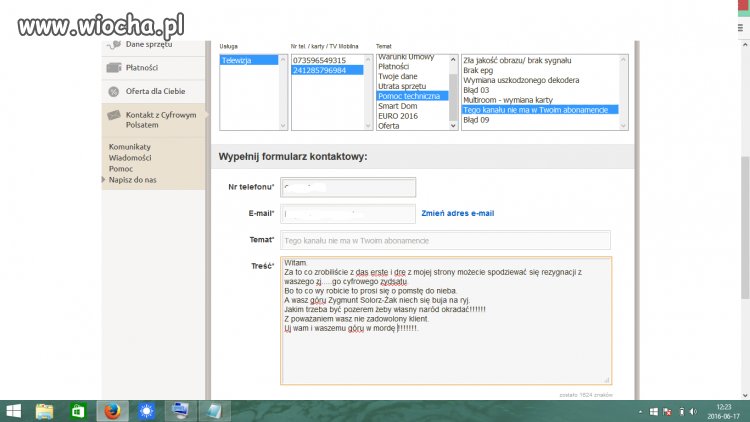
Task: Click the Płatności wallet icon
Action: click(114, 67)
